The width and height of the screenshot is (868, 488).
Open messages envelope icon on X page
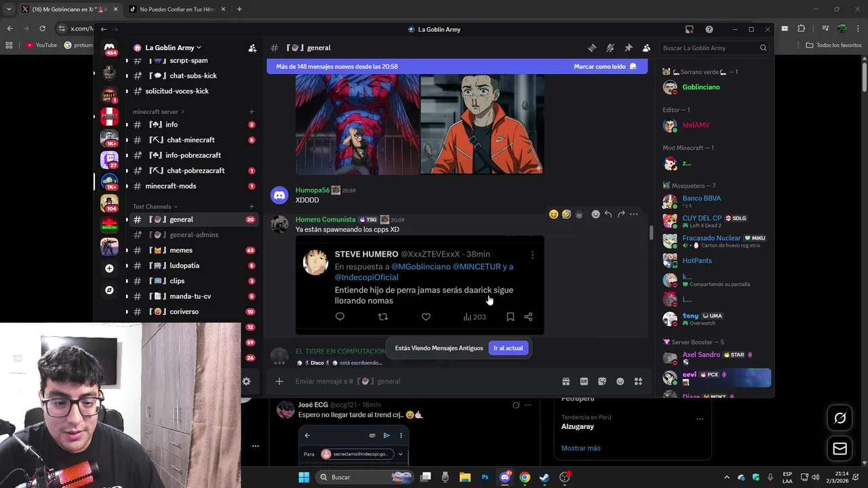tap(840, 449)
